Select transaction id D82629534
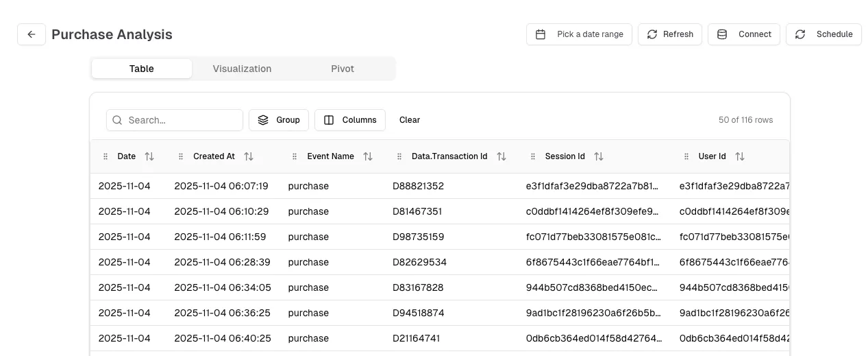This screenshot has height=356, width=868. (419, 262)
